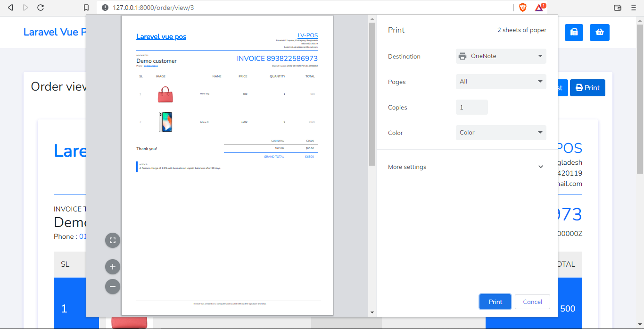Click the preview scrollbar up arrow
The image size is (644, 329).
pyautogui.click(x=372, y=19)
